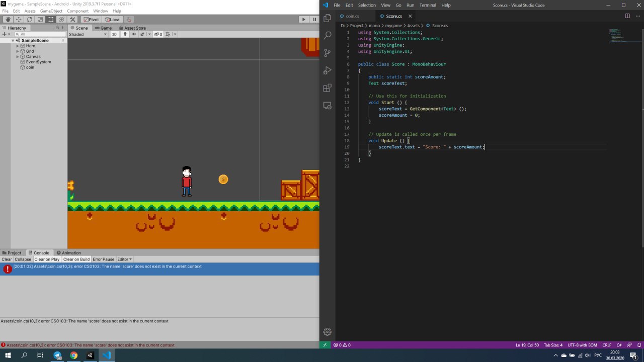Open the Shaded draw mode dropdown
Screen dimensions: 644x362
click(x=88, y=34)
